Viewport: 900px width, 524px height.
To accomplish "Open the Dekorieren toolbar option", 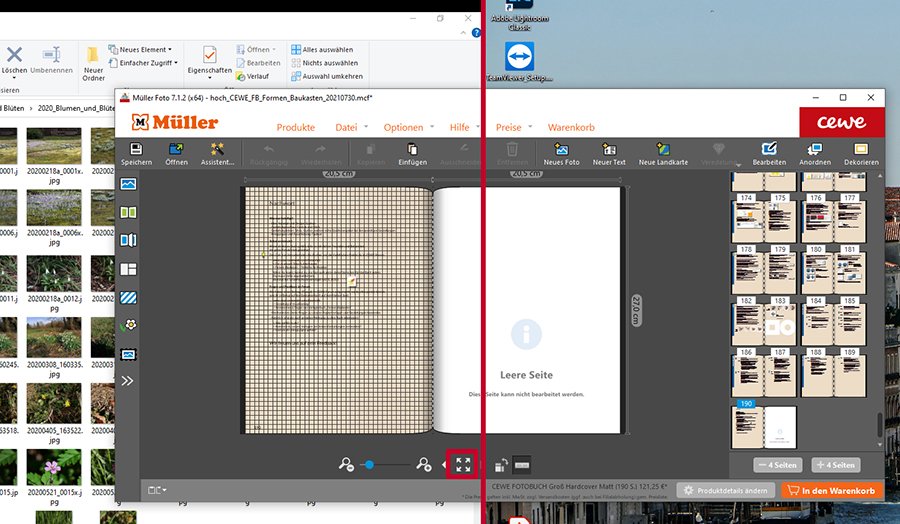I will tap(861, 152).
